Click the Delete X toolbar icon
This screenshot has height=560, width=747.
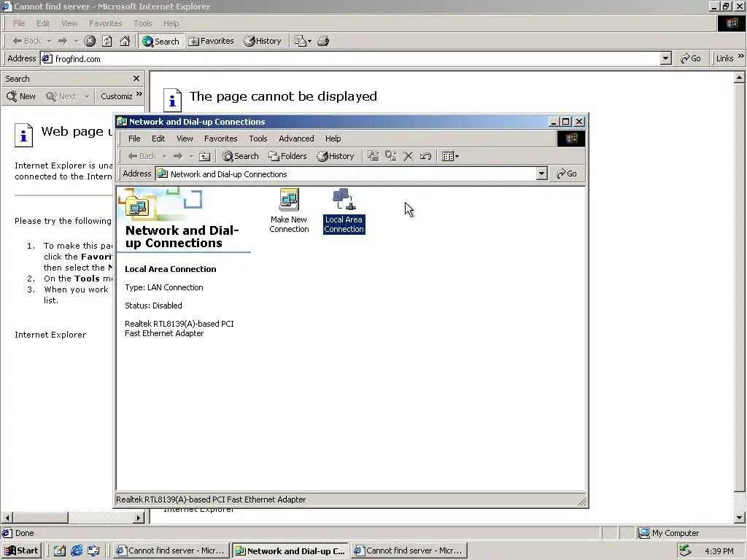pyautogui.click(x=409, y=156)
